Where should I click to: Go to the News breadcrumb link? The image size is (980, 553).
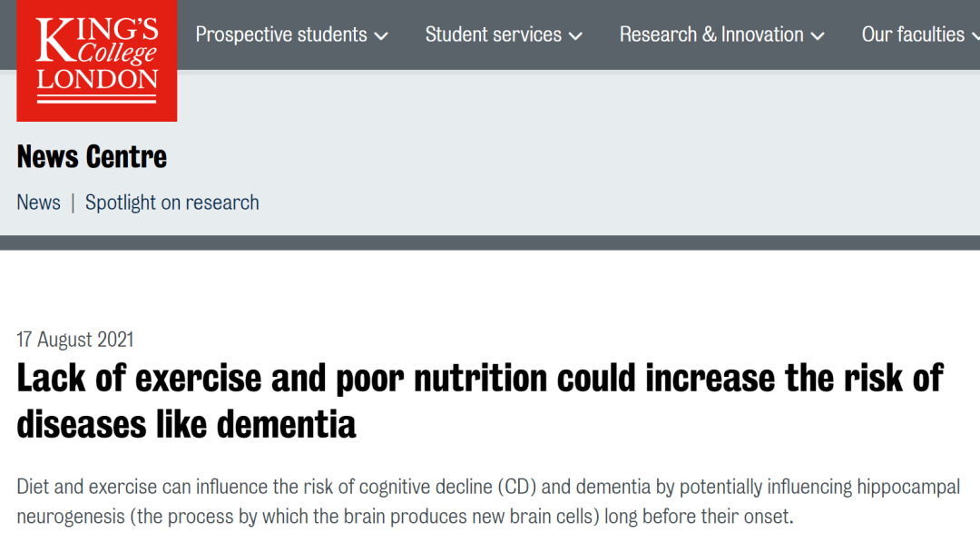pyautogui.click(x=39, y=202)
